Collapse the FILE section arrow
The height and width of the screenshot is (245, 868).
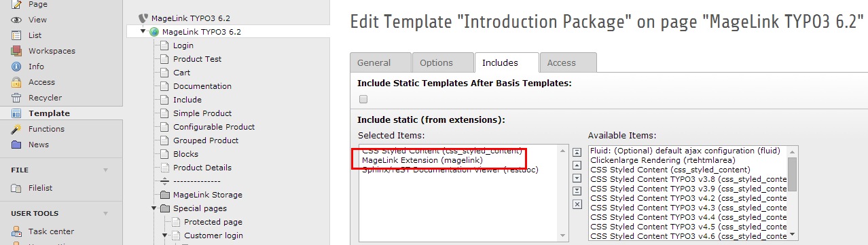tap(105, 170)
